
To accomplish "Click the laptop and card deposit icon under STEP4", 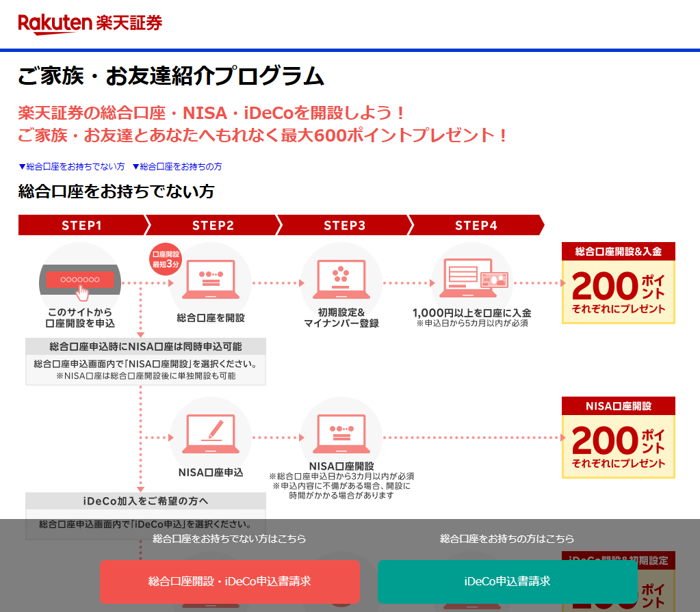I will 474,278.
